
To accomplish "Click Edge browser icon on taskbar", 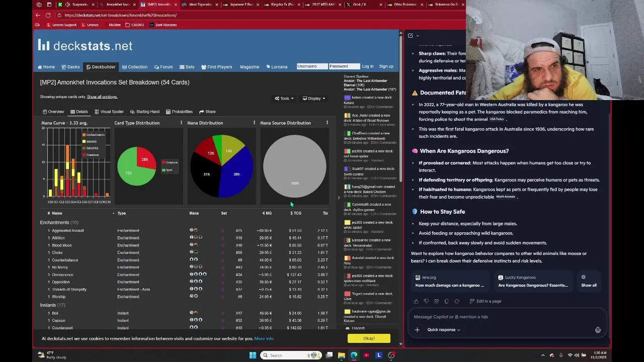I will 354,355.
